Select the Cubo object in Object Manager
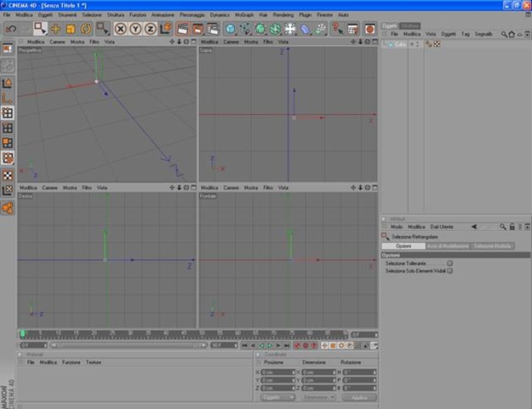The height and width of the screenshot is (409, 532). [x=400, y=44]
